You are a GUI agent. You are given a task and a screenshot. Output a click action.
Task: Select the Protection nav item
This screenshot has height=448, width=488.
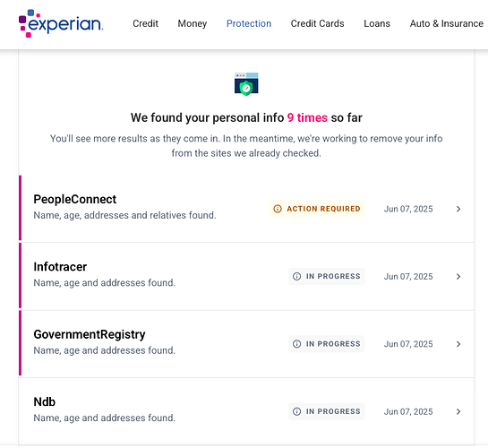pyautogui.click(x=249, y=23)
